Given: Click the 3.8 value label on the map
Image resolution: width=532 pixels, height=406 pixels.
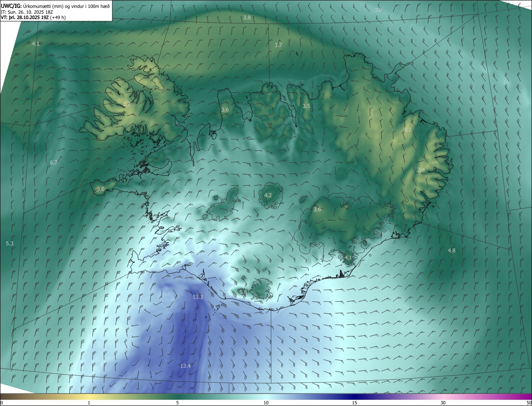Looking at the screenshot, I should click(x=247, y=18).
